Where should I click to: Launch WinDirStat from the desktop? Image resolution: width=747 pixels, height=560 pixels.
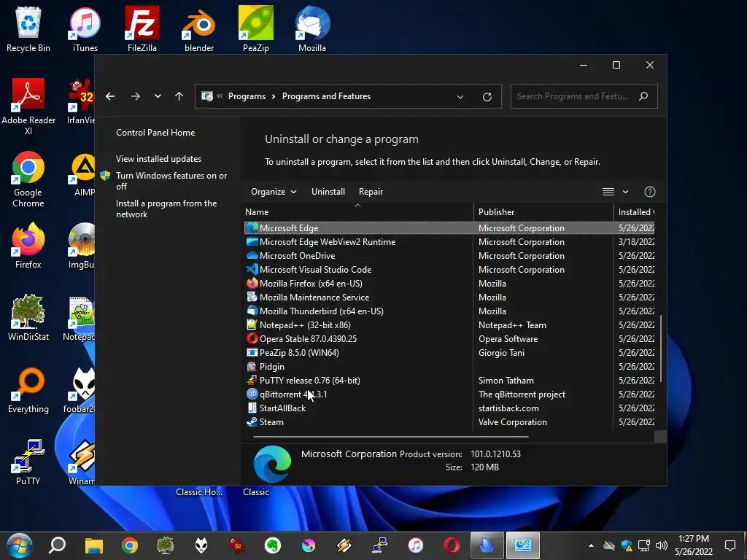(28, 318)
